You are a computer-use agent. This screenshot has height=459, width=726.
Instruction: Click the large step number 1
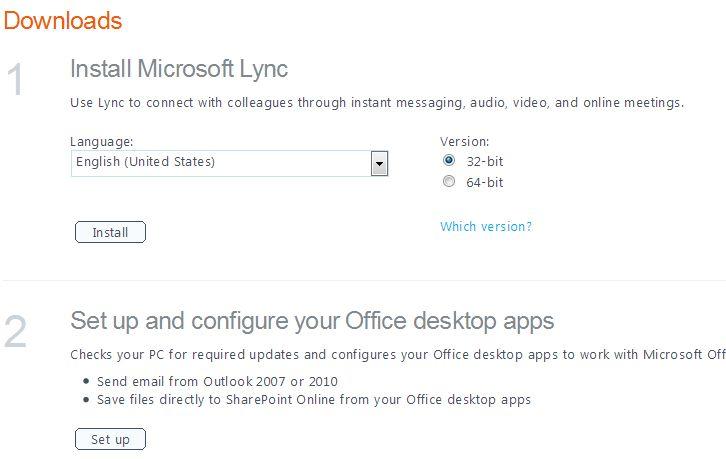pos(15,80)
